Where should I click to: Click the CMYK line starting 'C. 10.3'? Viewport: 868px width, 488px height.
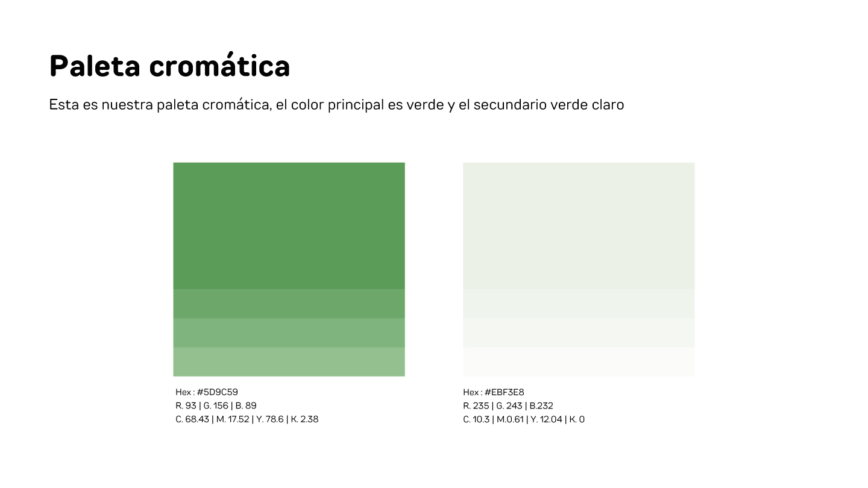click(523, 419)
